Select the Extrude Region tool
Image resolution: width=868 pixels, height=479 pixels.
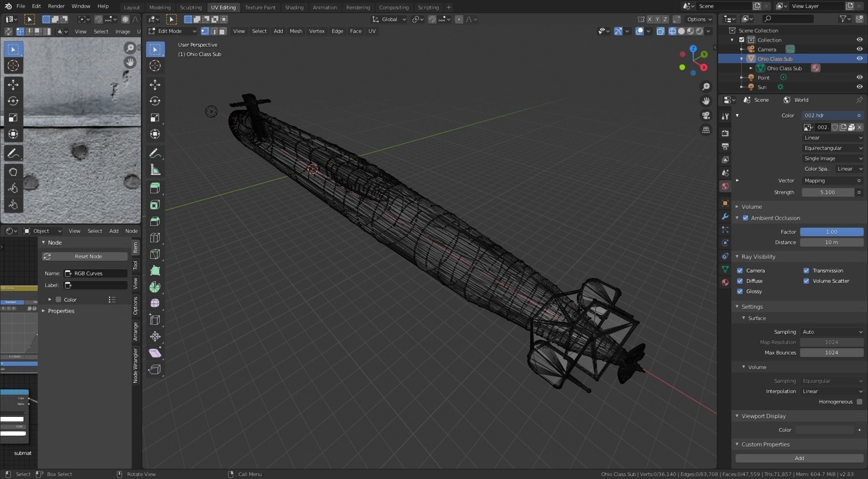tap(155, 188)
